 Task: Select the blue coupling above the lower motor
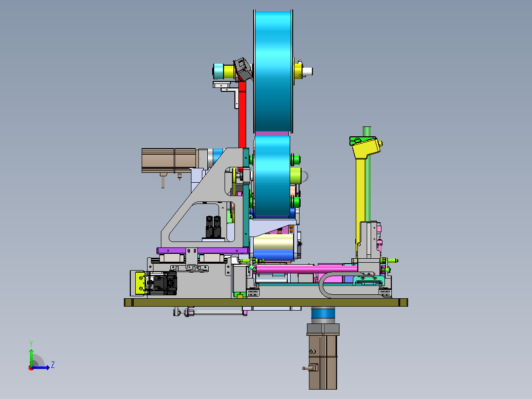323,315
